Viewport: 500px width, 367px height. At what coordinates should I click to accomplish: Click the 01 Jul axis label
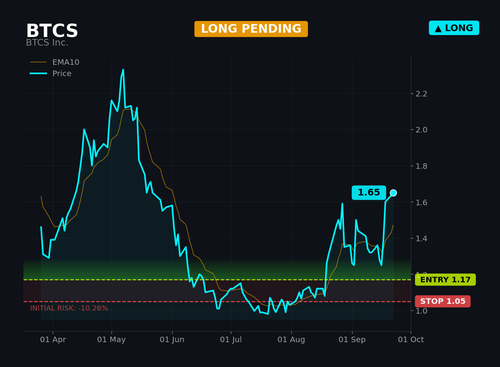tap(231, 339)
